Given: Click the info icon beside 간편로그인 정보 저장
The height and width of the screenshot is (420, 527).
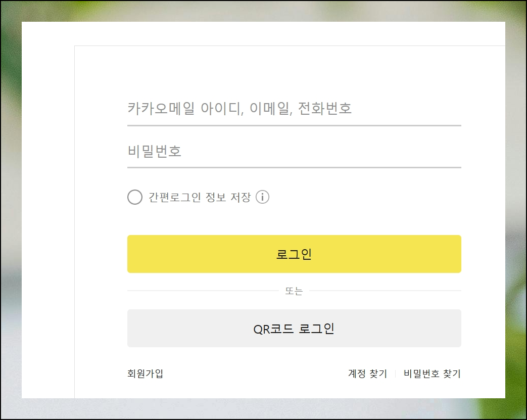Looking at the screenshot, I should [263, 197].
